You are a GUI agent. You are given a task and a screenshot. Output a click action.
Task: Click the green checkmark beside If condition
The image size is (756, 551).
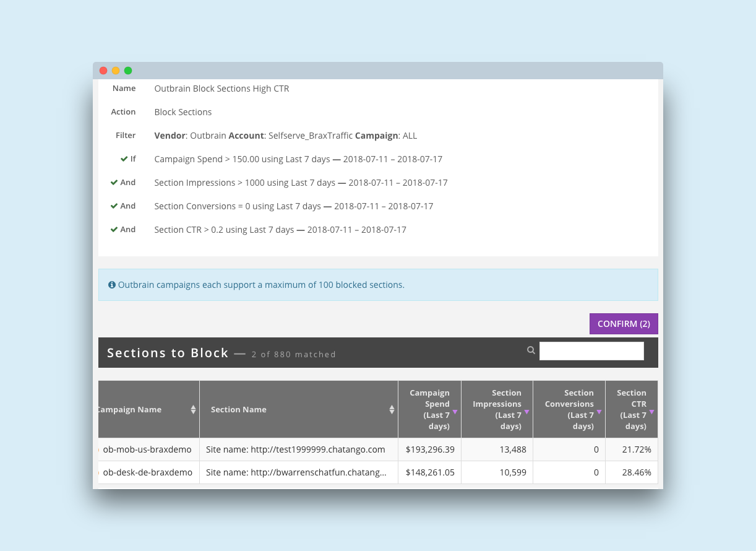click(x=124, y=159)
